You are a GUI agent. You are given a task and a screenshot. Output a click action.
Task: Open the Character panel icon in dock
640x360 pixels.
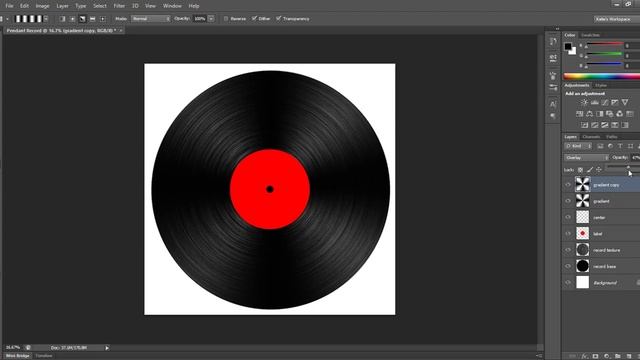pyautogui.click(x=553, y=104)
